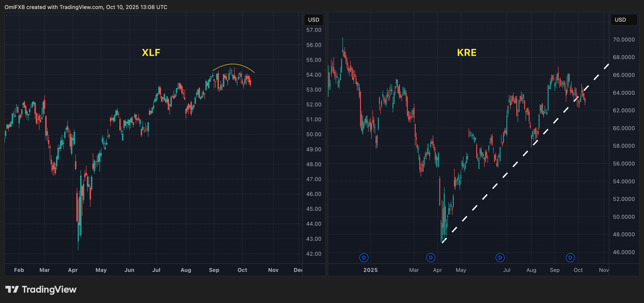Click the TradingView logo at bottom left
Screen dimensions: 644x303
click(x=41, y=289)
